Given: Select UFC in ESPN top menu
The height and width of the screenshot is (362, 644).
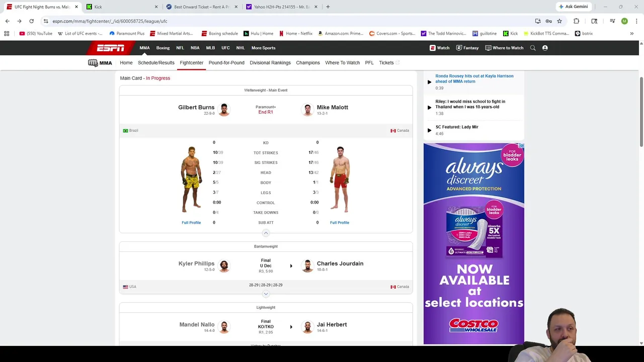Looking at the screenshot, I should click(225, 48).
